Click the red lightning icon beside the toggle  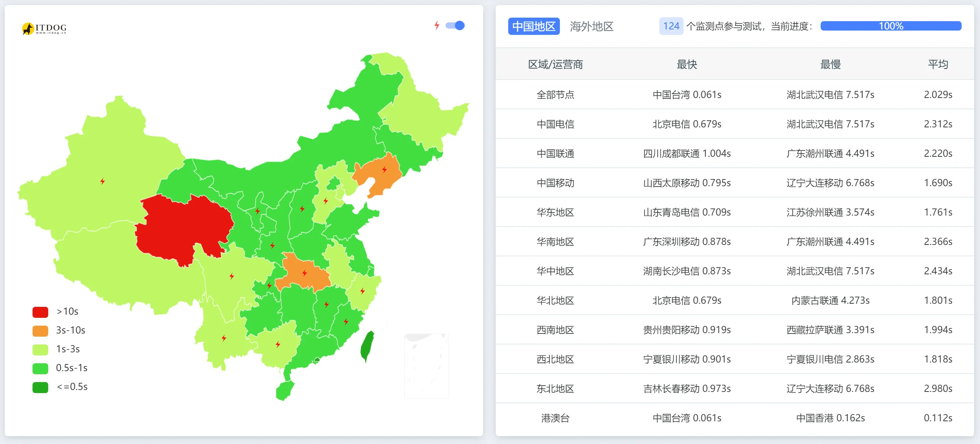[x=437, y=26]
